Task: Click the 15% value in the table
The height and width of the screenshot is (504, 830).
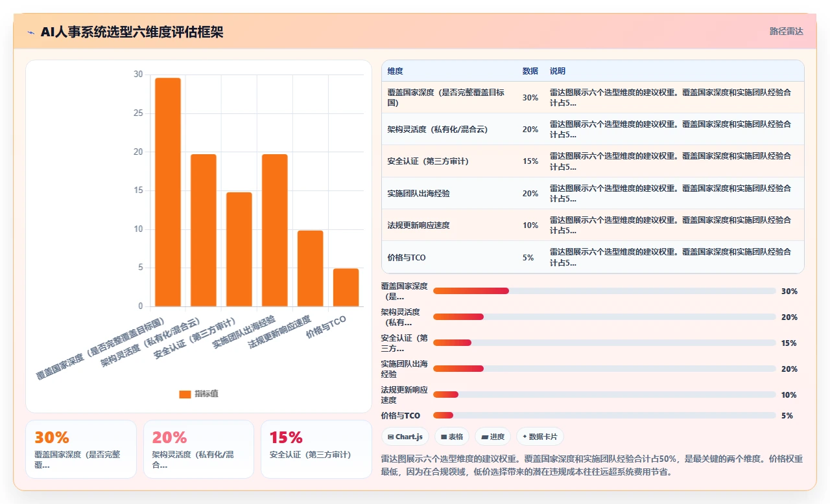Action: 530,161
